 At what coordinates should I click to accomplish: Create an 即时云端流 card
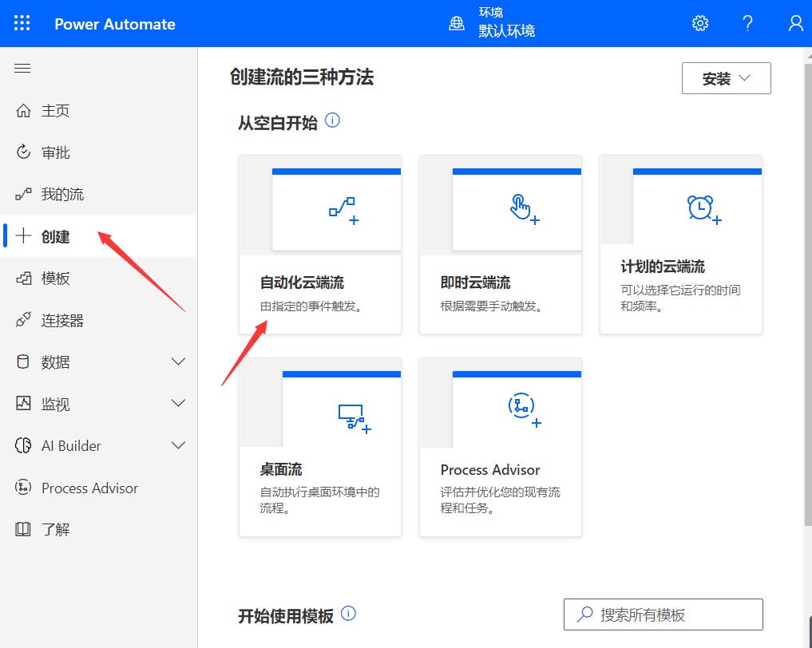[x=501, y=244]
